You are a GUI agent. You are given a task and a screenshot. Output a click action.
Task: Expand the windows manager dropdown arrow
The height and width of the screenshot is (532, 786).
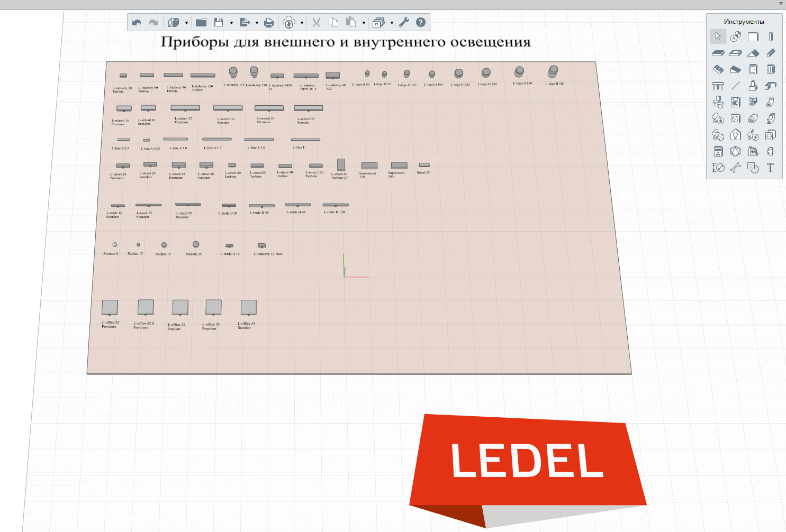point(392,23)
